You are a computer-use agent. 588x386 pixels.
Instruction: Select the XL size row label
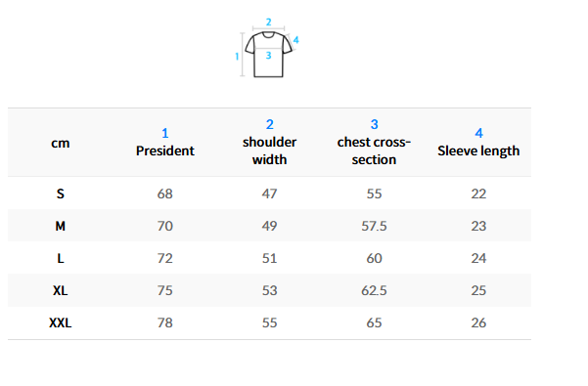(x=61, y=290)
